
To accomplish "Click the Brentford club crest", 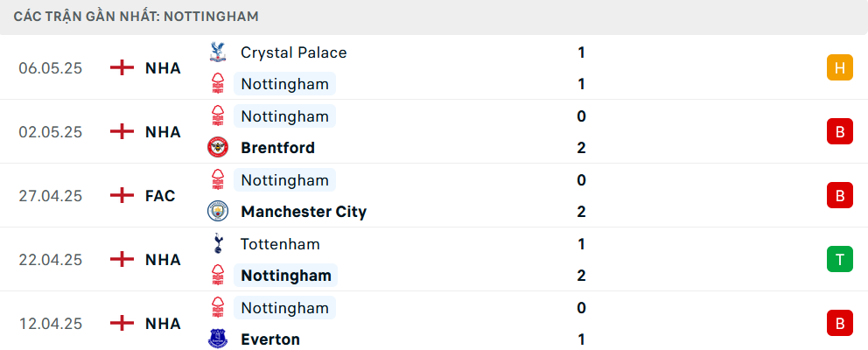I will coord(218,148).
